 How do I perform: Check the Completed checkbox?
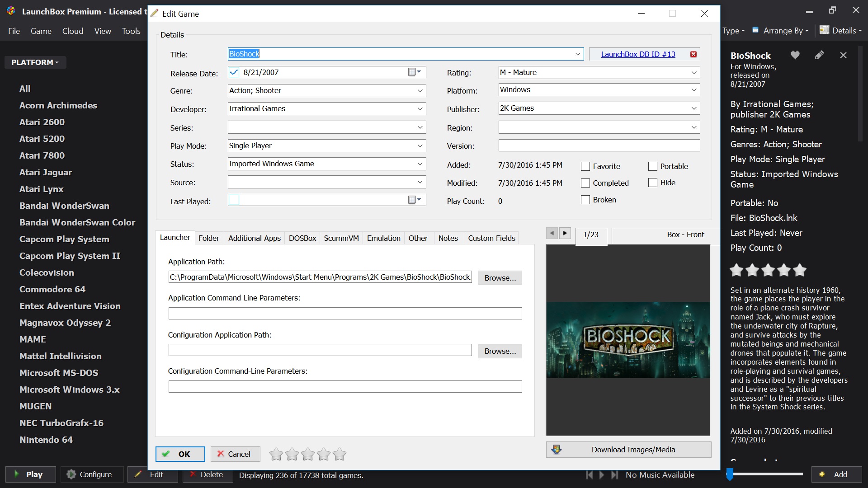click(x=585, y=183)
